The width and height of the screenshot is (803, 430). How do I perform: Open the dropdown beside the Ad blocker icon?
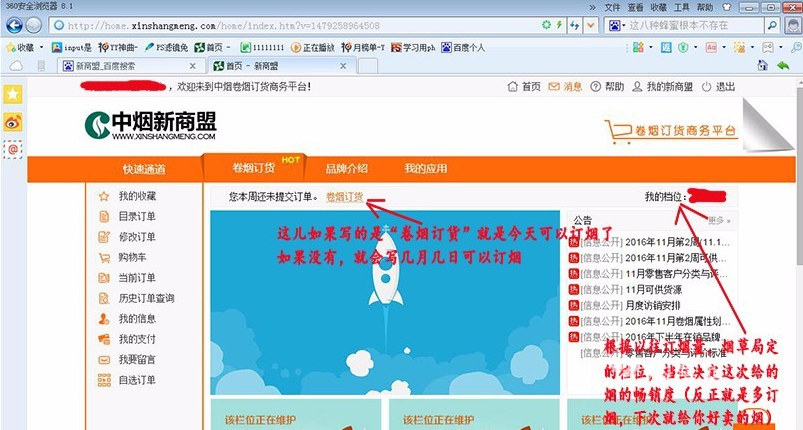[x=723, y=48]
